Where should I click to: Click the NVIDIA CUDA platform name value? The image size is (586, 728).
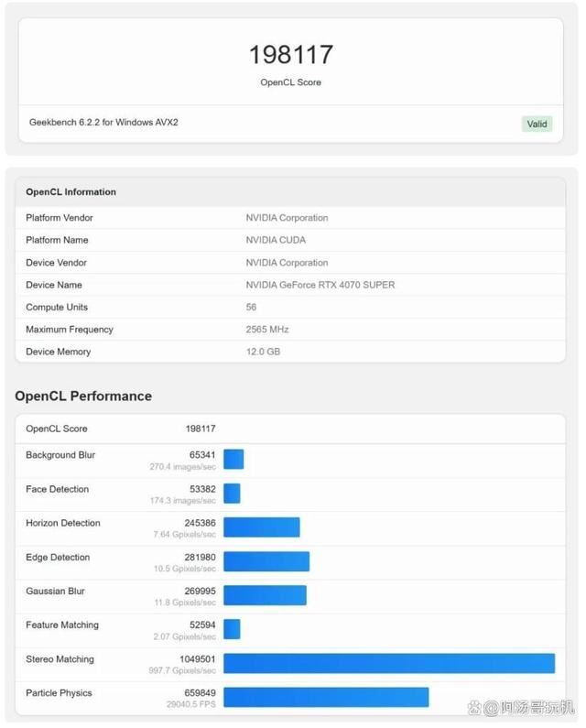tap(276, 240)
